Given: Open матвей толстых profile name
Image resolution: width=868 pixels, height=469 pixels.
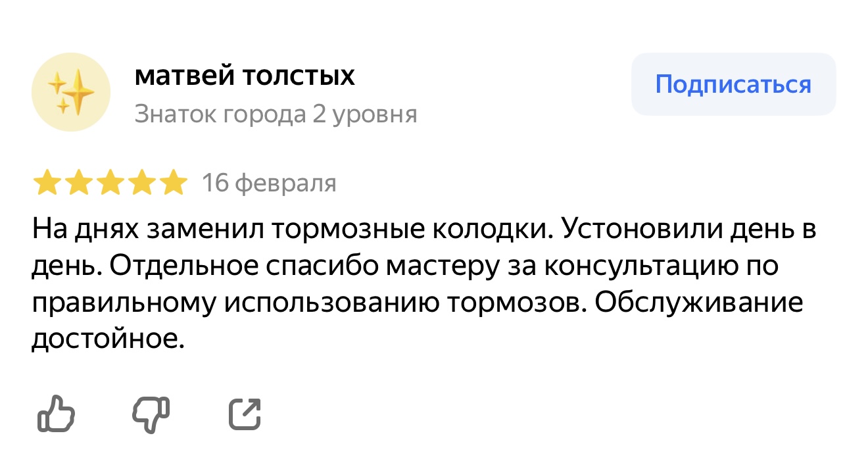Looking at the screenshot, I should click(245, 77).
